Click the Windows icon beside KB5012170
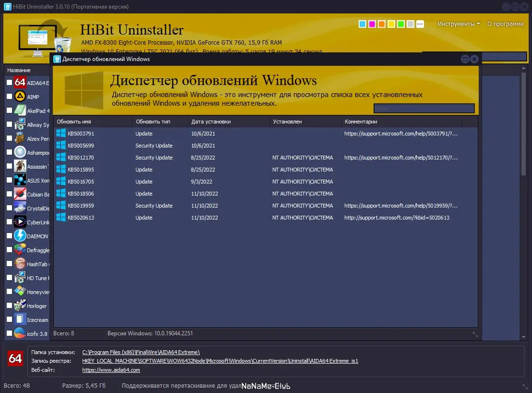532x393 pixels. click(x=60, y=157)
